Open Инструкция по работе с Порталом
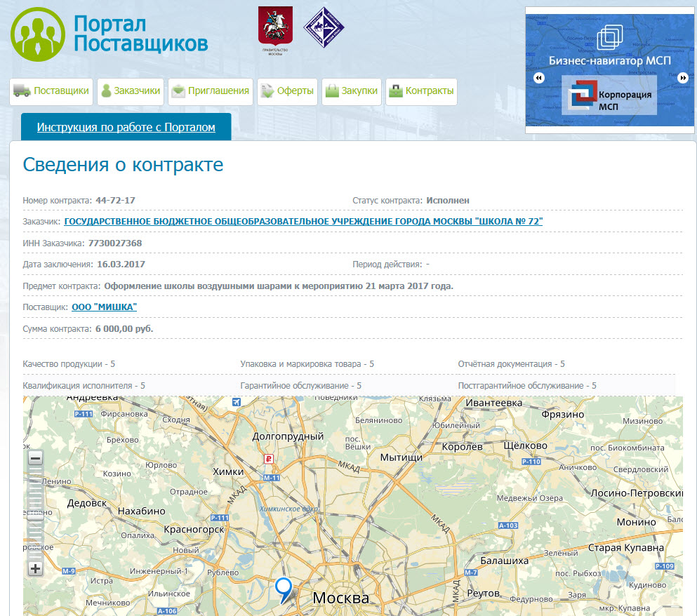 click(x=126, y=127)
